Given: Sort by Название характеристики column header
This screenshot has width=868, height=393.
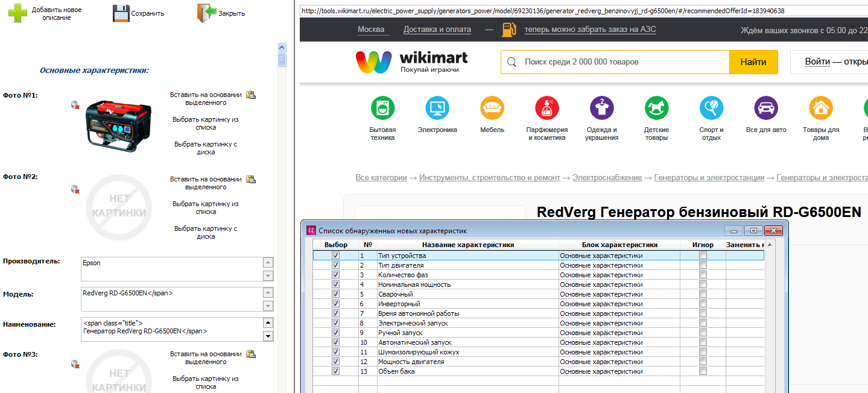Looking at the screenshot, I should (x=468, y=245).
